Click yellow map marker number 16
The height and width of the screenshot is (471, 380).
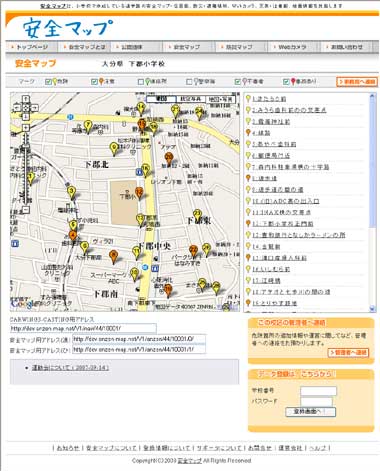pos(146,170)
